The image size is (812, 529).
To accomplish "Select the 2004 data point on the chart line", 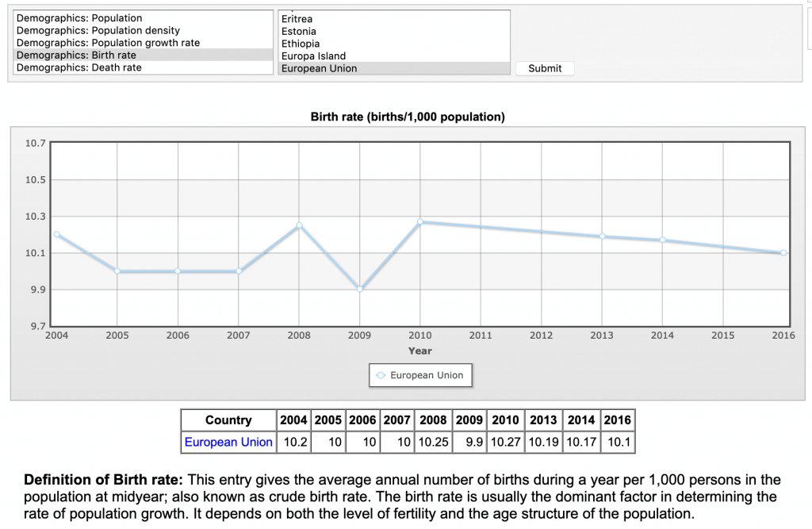I will [x=57, y=234].
